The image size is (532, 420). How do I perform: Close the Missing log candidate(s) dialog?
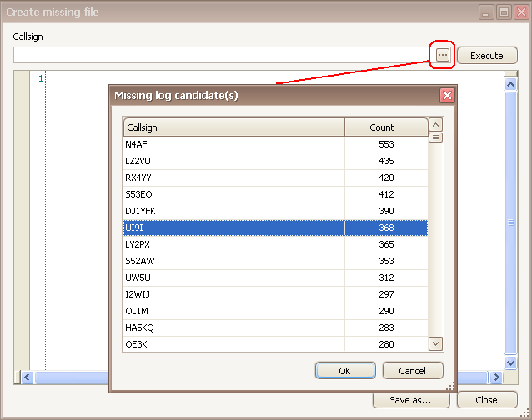click(447, 96)
